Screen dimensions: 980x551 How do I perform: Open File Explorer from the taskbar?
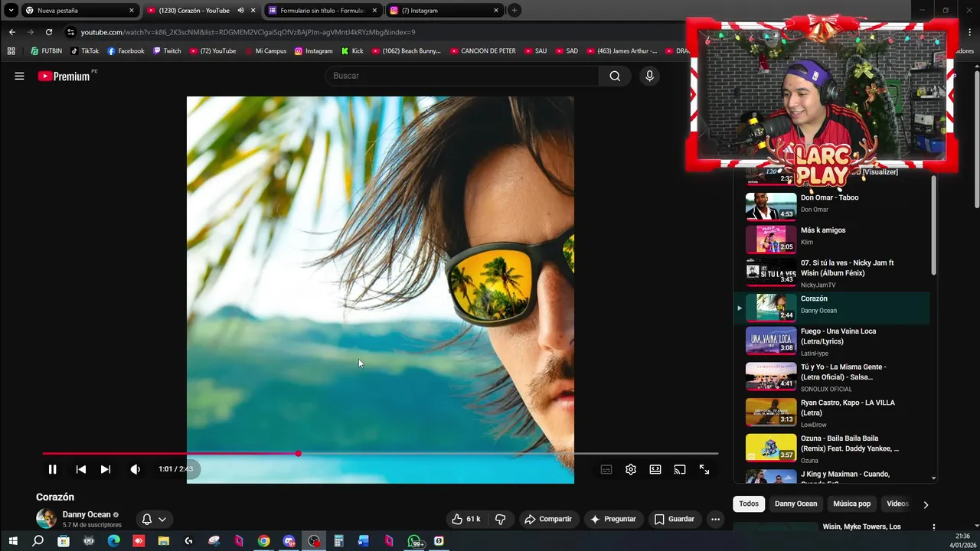[163, 541]
